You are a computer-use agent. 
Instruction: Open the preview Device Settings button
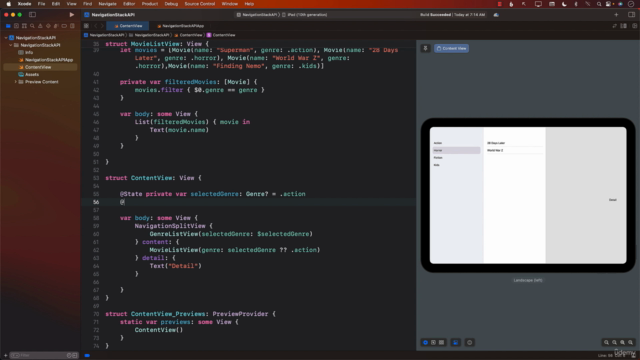tap(456, 342)
